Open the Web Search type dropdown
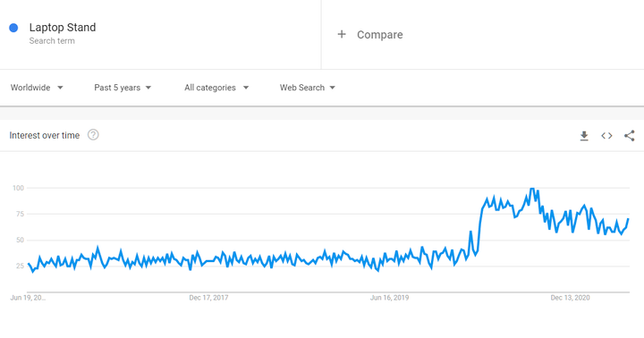 click(x=307, y=88)
